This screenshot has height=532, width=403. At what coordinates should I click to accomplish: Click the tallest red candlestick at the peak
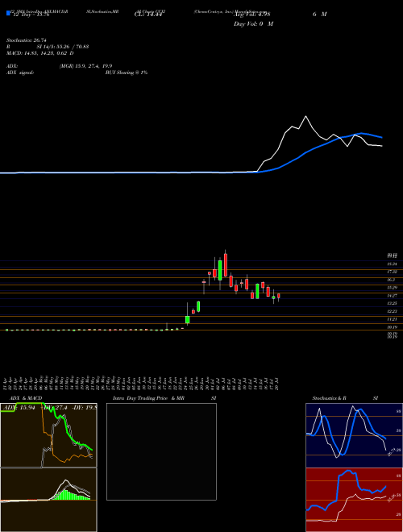pyautogui.click(x=226, y=264)
